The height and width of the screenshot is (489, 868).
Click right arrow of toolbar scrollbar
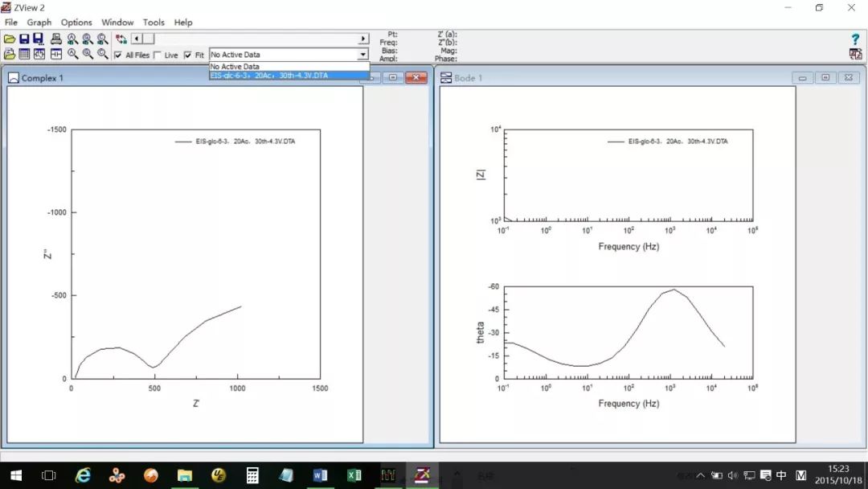click(363, 39)
